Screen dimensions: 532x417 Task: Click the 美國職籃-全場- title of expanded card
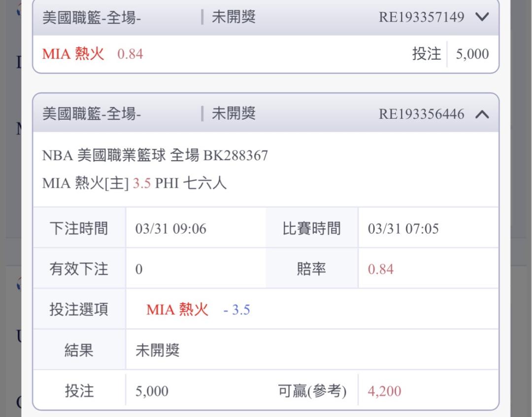point(92,114)
